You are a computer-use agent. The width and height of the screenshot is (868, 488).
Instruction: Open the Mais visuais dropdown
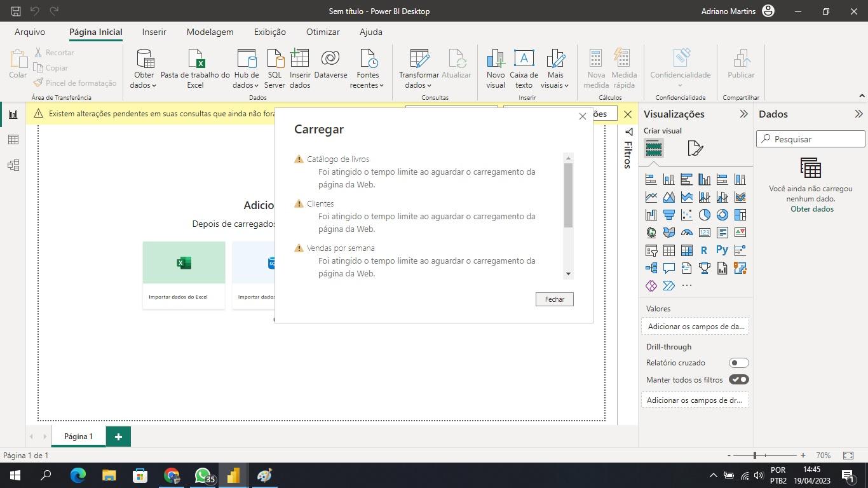point(555,69)
